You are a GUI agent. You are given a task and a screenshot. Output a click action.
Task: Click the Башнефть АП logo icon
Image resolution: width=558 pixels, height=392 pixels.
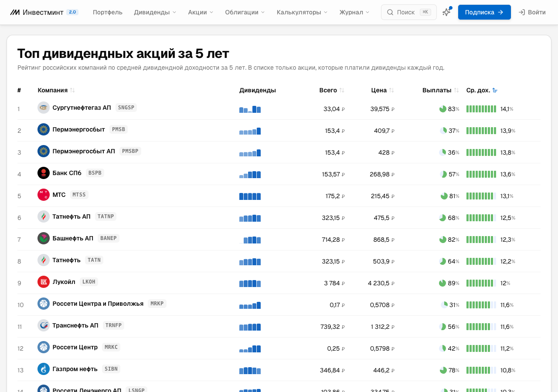(x=44, y=238)
